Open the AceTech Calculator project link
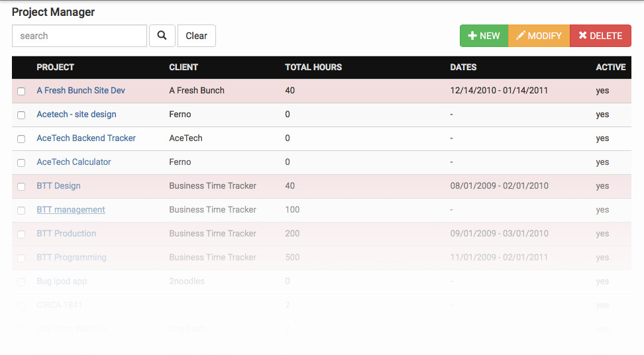 tap(74, 162)
